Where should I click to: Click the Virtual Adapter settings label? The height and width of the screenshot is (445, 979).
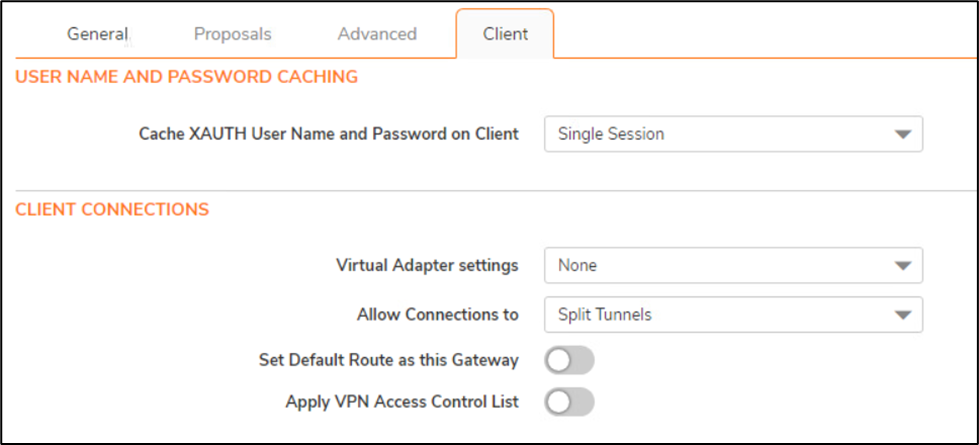pos(427,266)
